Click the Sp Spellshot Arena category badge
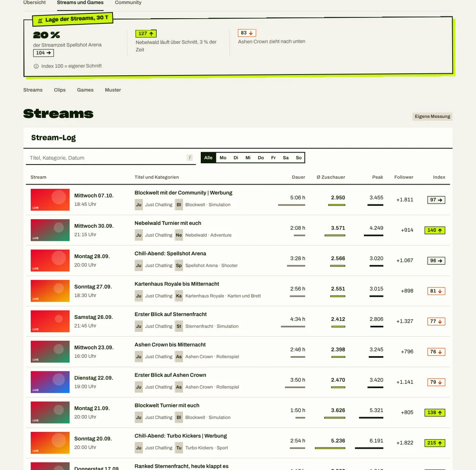This screenshot has width=476, height=470. [179, 266]
